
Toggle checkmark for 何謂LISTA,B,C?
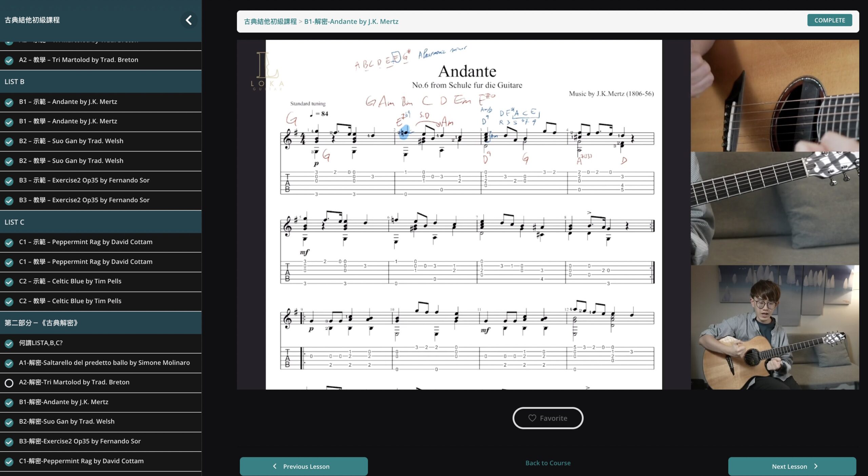[9, 343]
